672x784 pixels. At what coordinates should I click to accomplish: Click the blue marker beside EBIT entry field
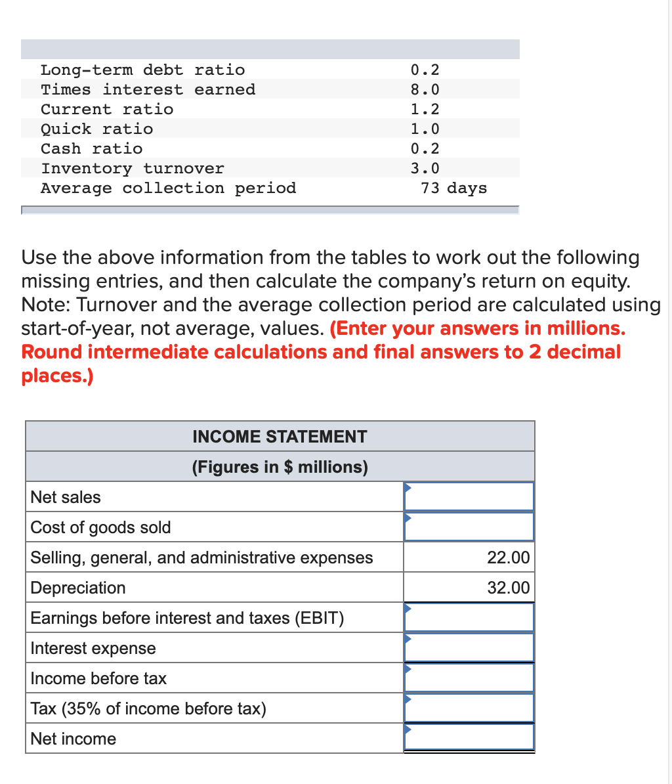(408, 609)
